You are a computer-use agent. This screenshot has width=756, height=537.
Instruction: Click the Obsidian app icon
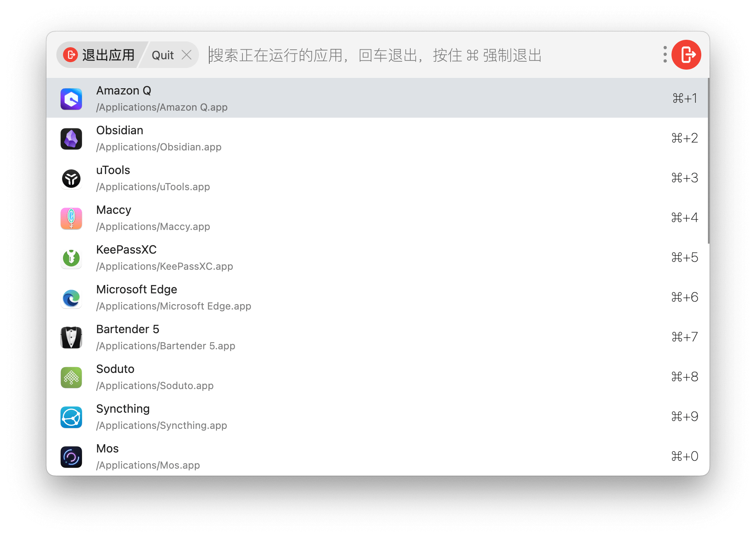tap(71, 139)
